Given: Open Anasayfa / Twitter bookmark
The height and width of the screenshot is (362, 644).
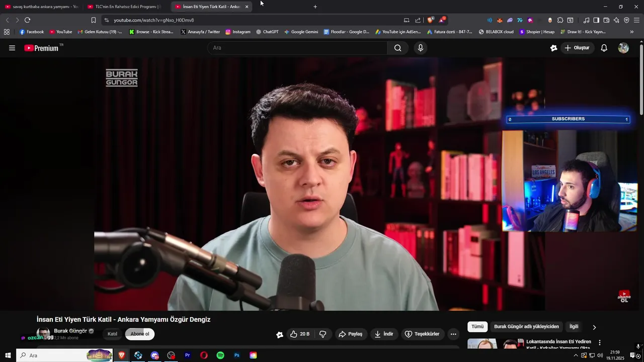Looking at the screenshot, I should coord(200,32).
